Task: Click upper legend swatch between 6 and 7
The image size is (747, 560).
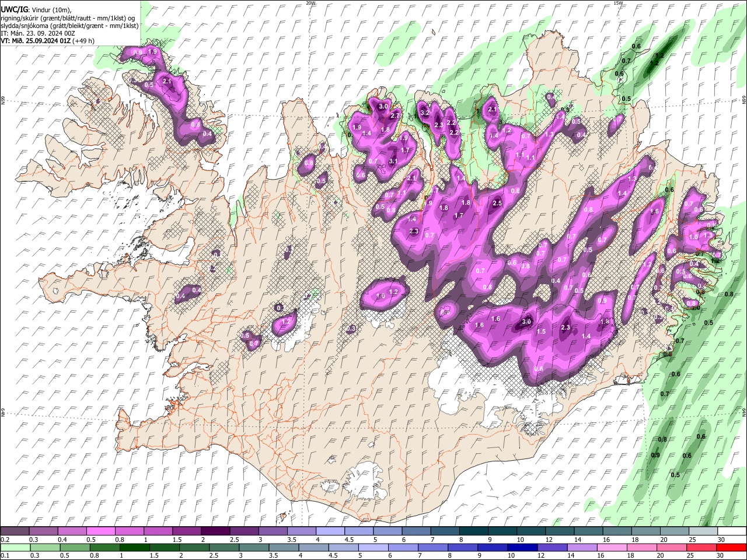Action: 416,531
